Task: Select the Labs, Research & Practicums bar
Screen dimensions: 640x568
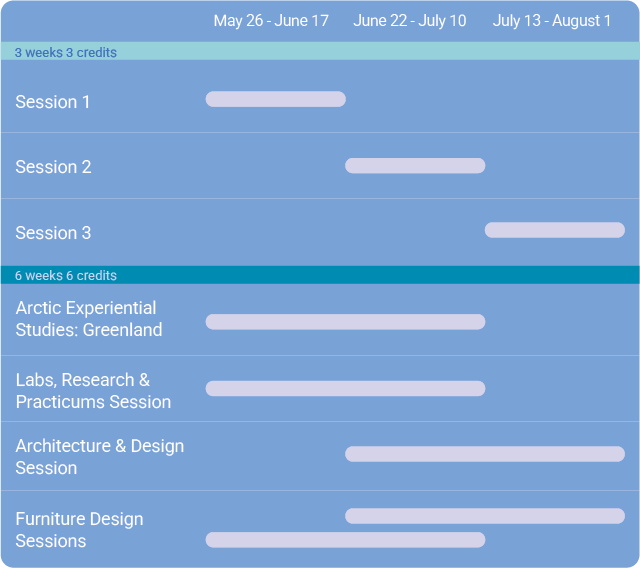Action: point(345,388)
